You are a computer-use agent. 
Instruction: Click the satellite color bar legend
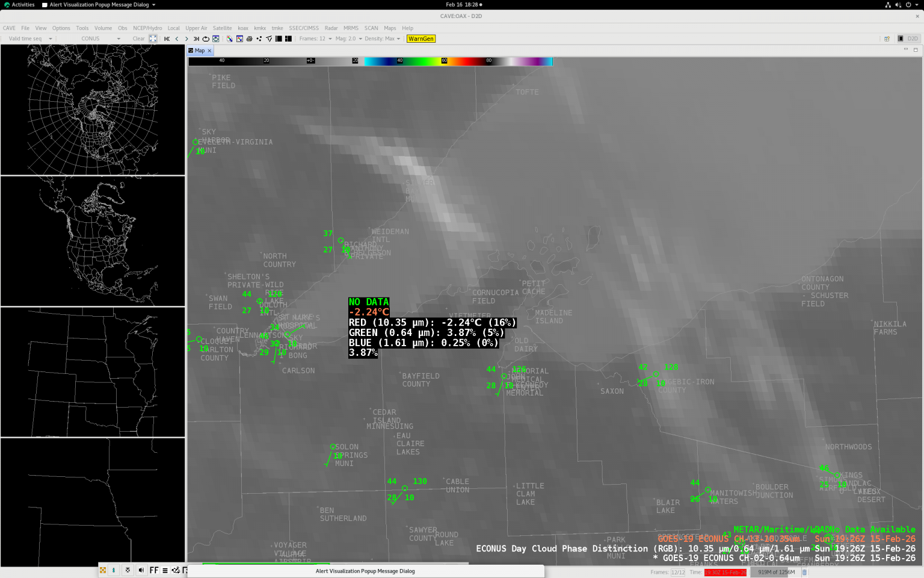click(370, 61)
